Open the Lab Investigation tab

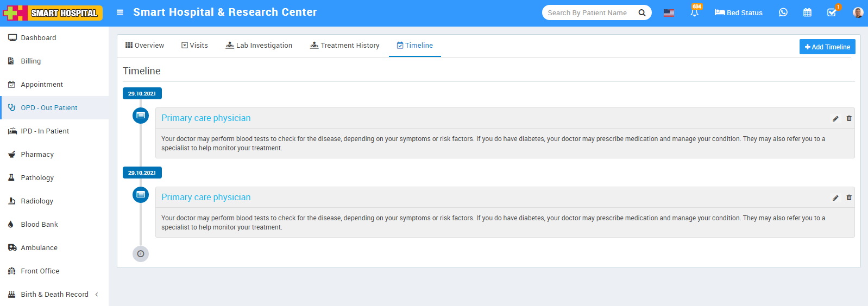[259, 46]
